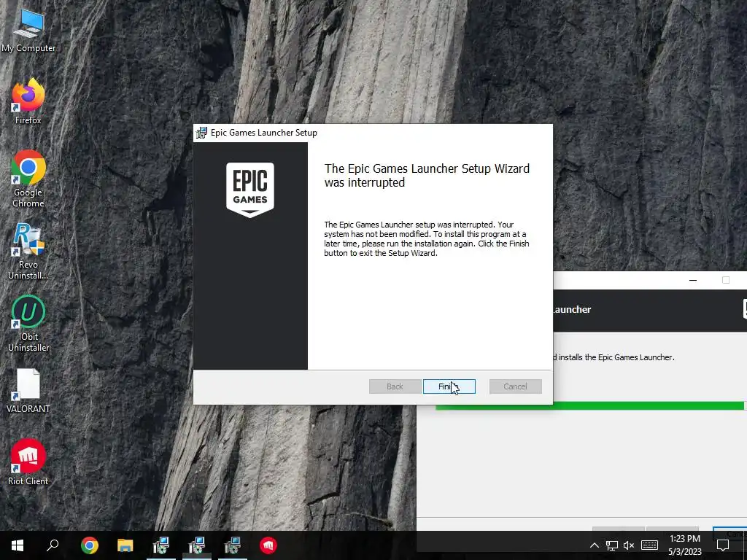
Task: Click the greyed-out Cancel button
Action: (x=515, y=386)
